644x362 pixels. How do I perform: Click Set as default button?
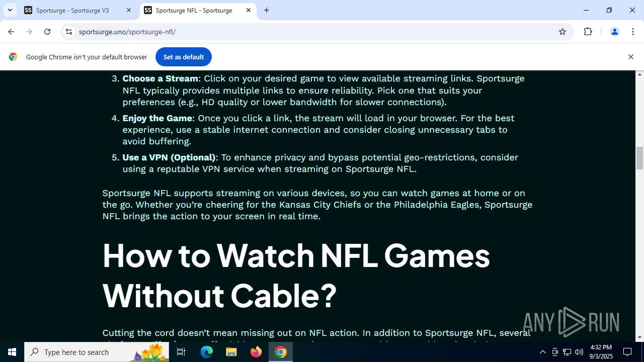[184, 57]
